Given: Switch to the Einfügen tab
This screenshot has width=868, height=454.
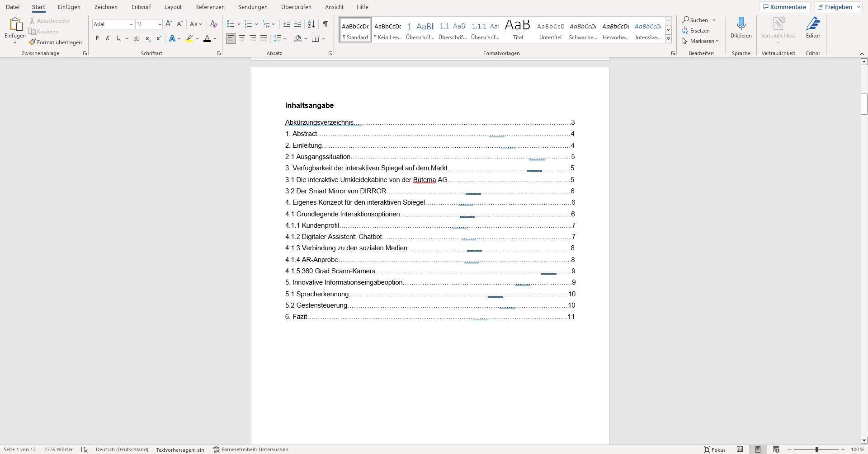Looking at the screenshot, I should click(x=69, y=7).
